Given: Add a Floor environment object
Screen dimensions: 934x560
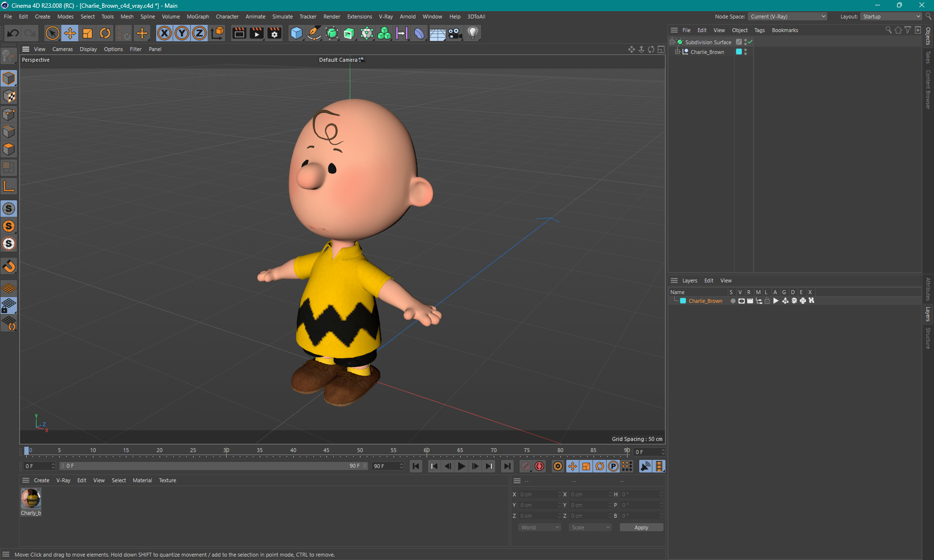Looking at the screenshot, I should (437, 33).
